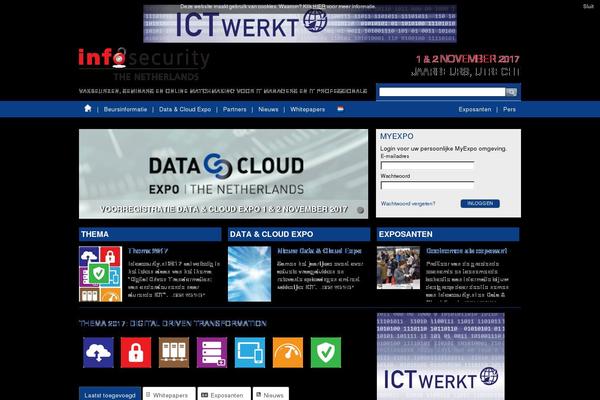The width and height of the screenshot is (600, 400).
Task: Open the Deelnemen als exposant article title
Action: pyautogui.click(x=467, y=251)
